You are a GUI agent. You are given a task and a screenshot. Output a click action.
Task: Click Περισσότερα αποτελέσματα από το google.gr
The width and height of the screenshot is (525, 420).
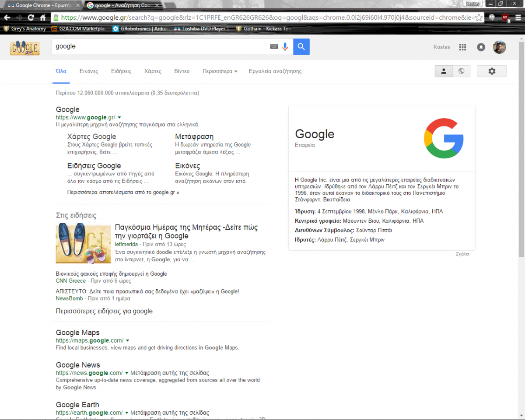click(123, 192)
